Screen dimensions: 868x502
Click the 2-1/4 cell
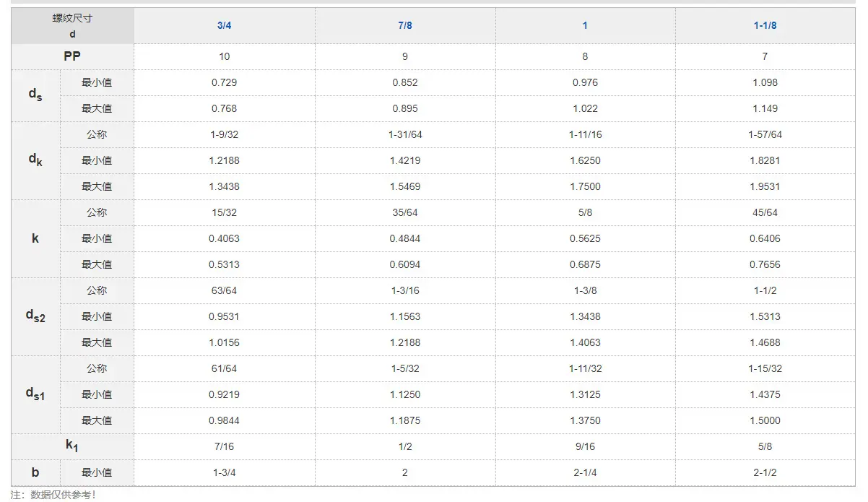coord(585,472)
